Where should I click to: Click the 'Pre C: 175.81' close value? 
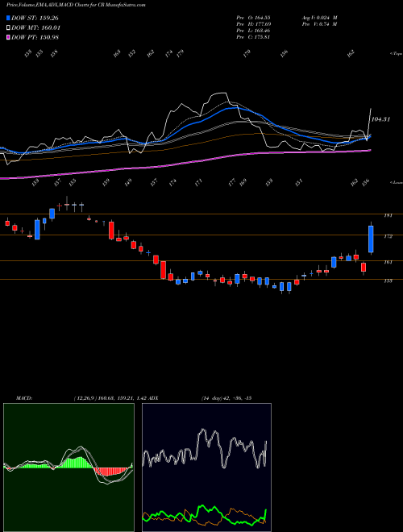(x=254, y=37)
